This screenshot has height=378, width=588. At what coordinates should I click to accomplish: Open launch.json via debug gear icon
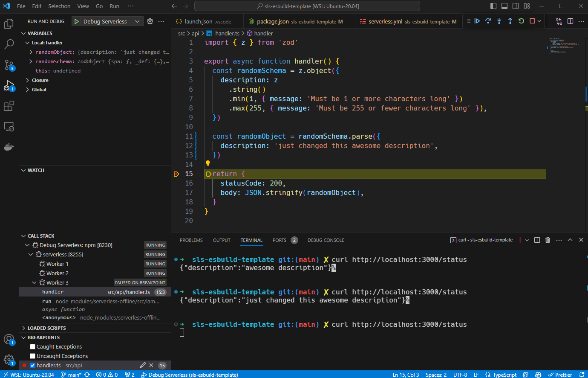[150, 21]
